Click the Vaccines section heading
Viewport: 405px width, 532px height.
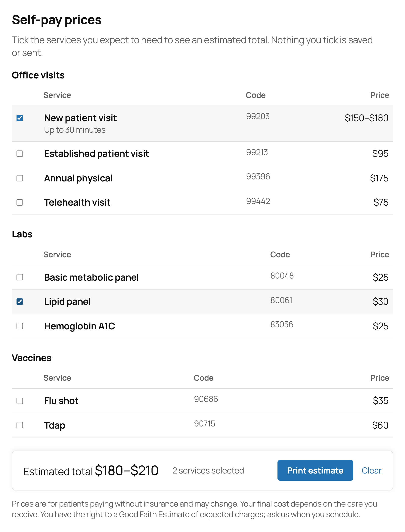tap(32, 358)
